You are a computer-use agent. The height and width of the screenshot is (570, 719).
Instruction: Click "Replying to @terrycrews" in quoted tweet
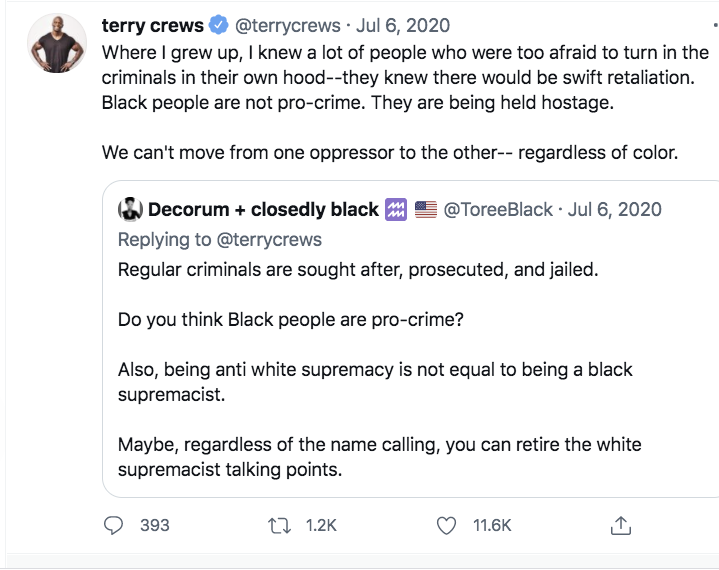[x=221, y=240]
